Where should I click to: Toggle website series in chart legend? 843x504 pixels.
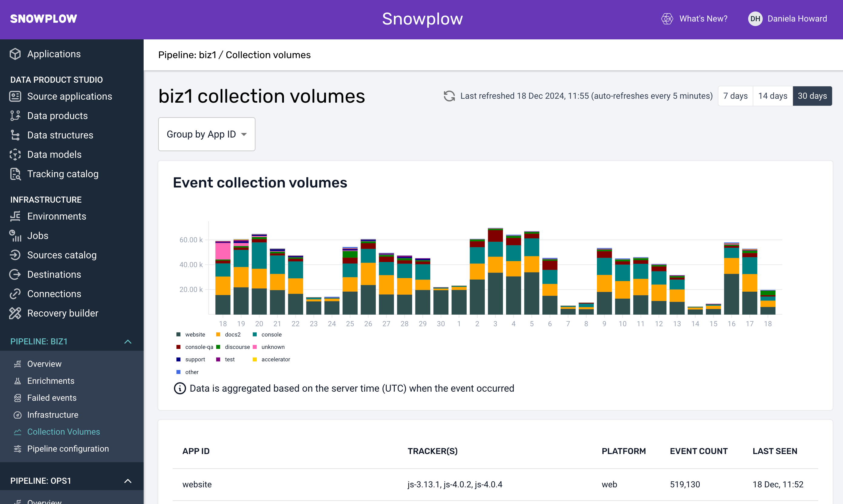click(191, 334)
